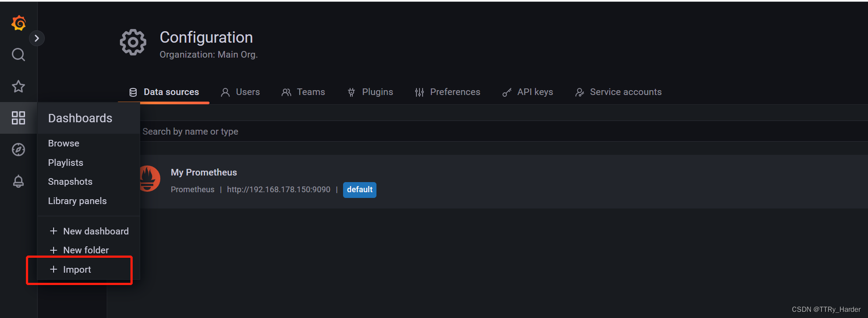The width and height of the screenshot is (868, 318).
Task: Click the Organization: Main Org. subtitle
Action: click(x=209, y=55)
